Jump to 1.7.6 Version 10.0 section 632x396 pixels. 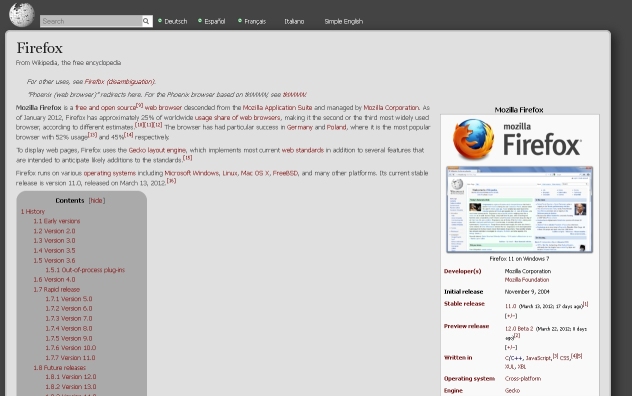(x=71, y=348)
